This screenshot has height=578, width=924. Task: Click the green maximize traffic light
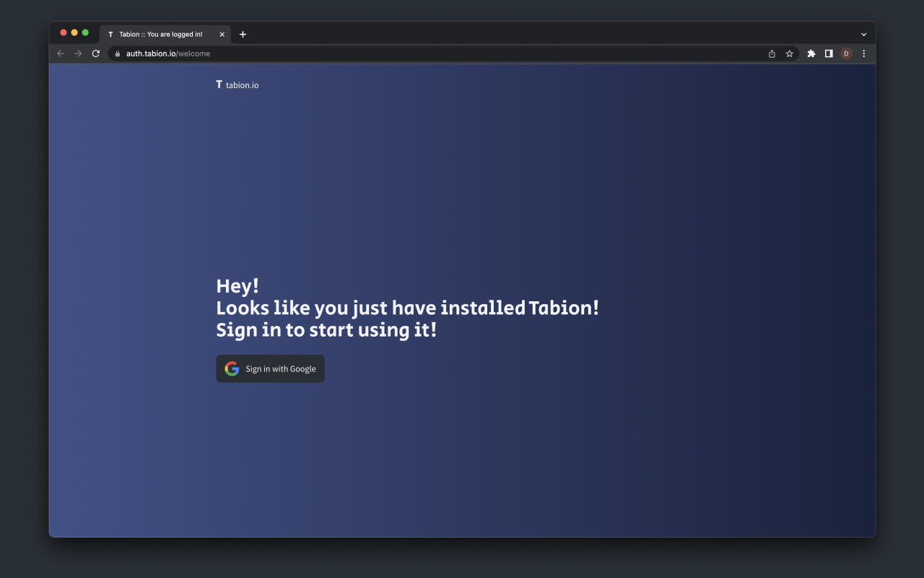(85, 33)
